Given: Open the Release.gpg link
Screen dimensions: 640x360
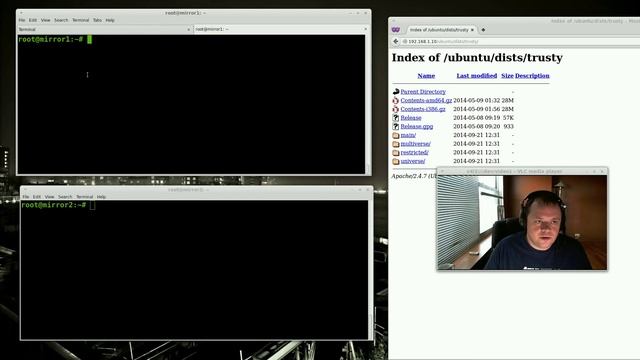Looking at the screenshot, I should [417, 127].
